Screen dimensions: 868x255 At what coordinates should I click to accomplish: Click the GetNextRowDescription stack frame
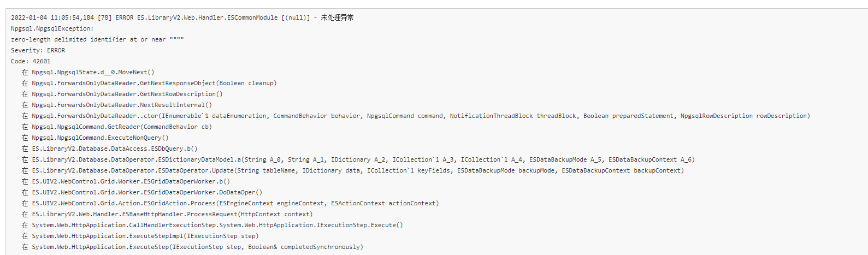point(122,94)
